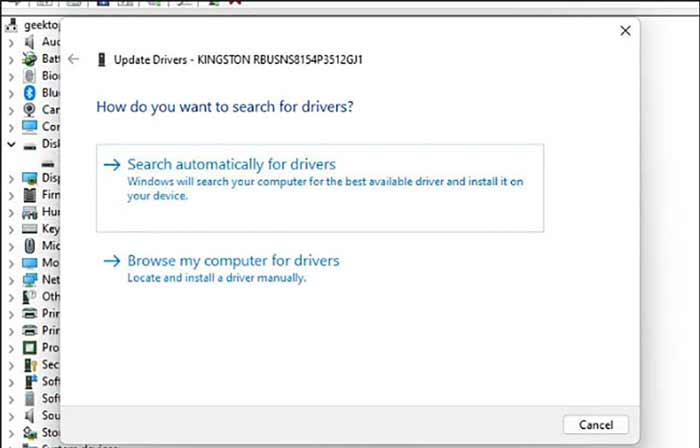Click the Keyboards icon in tree
Image resolution: width=700 pixels, height=448 pixels.
pos(29,229)
